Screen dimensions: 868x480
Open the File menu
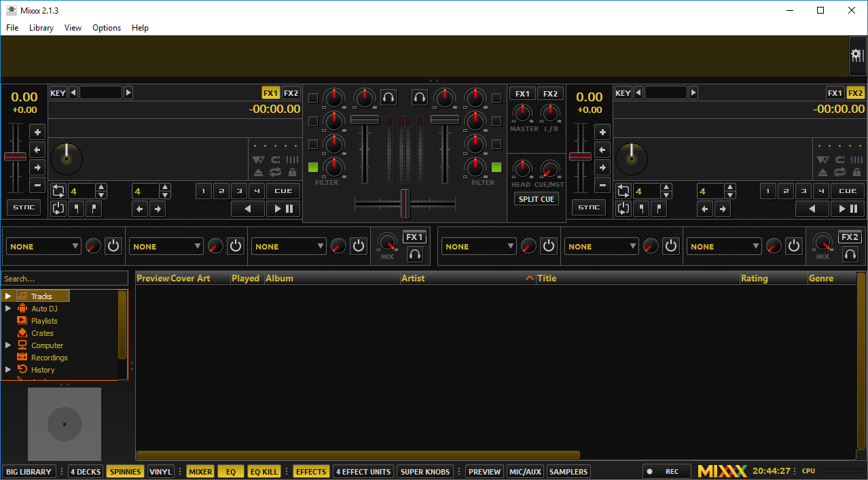12,28
